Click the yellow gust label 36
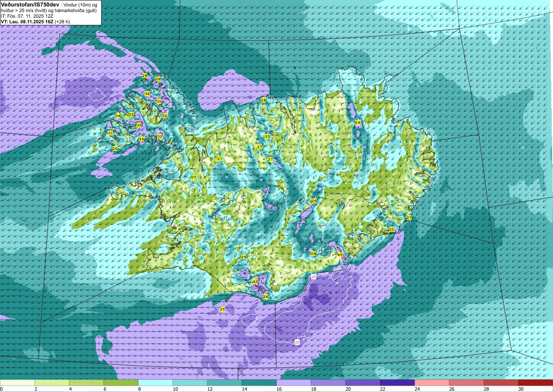 coord(147,94)
